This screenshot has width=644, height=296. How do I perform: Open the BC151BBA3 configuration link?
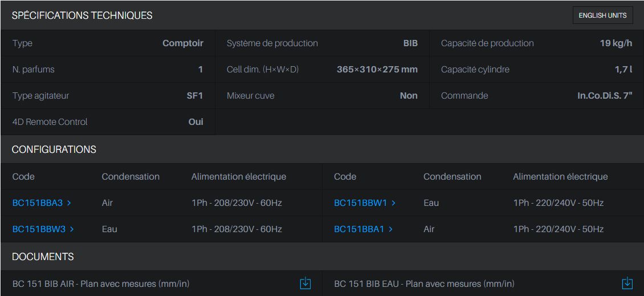coord(38,203)
